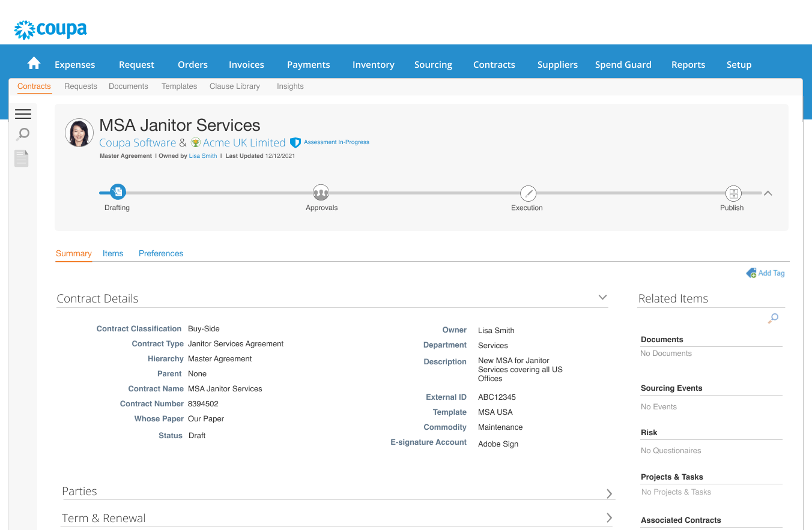Click External ID value ABC12345
This screenshot has height=530, width=812.
497,397
